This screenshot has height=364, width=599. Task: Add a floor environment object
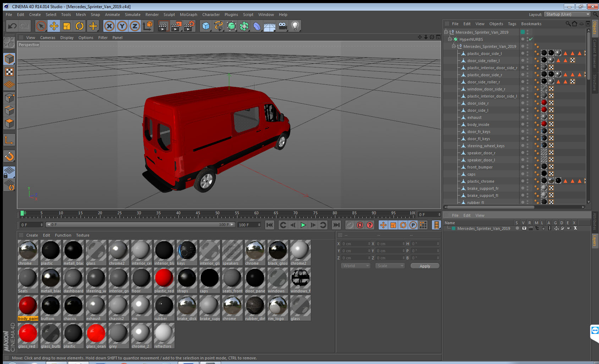tap(270, 26)
